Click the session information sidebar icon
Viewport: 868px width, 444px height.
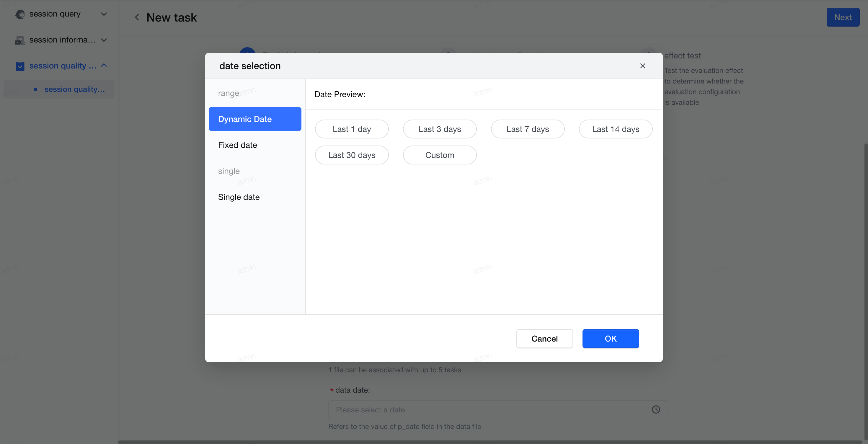click(x=20, y=40)
